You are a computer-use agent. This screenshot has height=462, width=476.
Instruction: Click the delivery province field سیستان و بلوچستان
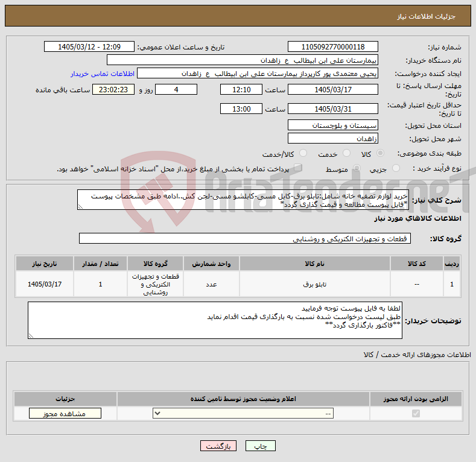pos(332,125)
